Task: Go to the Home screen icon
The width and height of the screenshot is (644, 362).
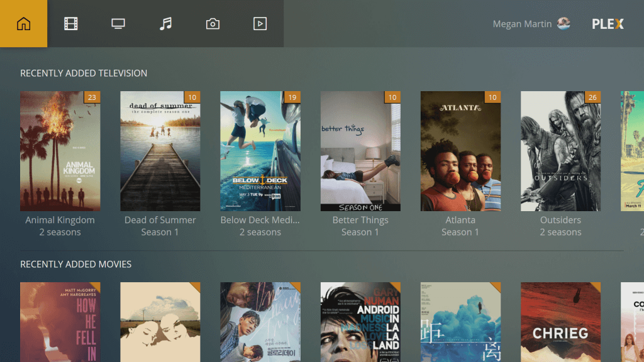Action: 23,24
